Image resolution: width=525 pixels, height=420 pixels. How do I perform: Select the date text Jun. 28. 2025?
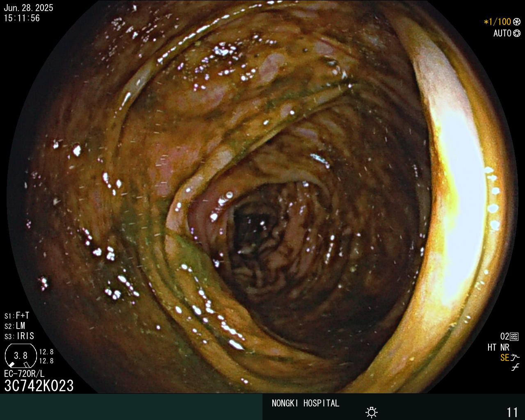[x=28, y=8]
